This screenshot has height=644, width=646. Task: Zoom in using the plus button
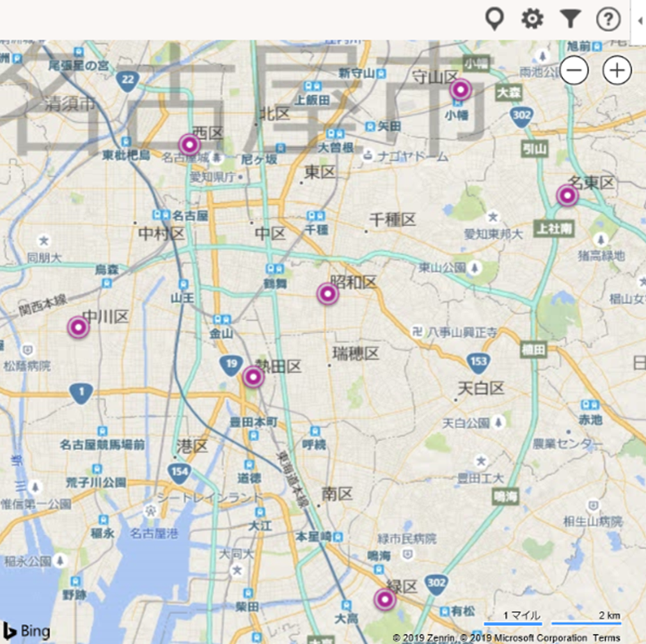(617, 70)
